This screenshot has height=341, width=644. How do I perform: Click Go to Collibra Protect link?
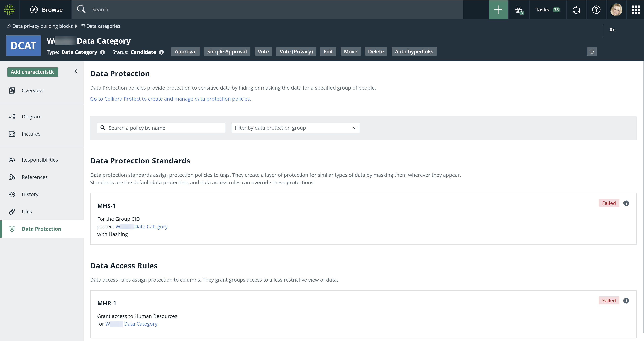[170, 99]
